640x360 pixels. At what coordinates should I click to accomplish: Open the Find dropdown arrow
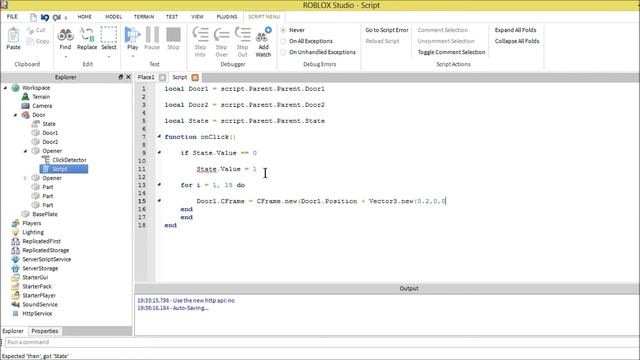[x=65, y=56]
